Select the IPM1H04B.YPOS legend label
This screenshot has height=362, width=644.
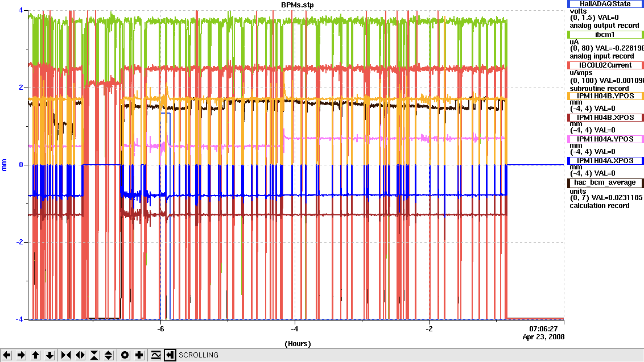[x=605, y=96]
